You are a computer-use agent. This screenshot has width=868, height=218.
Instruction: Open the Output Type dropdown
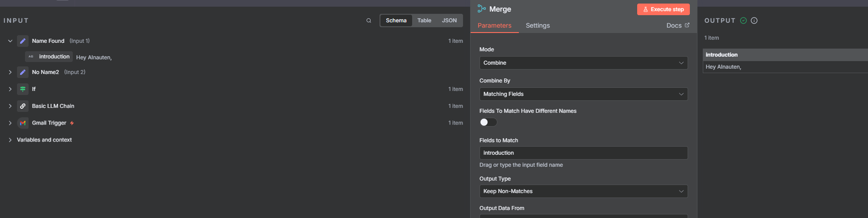click(583, 191)
